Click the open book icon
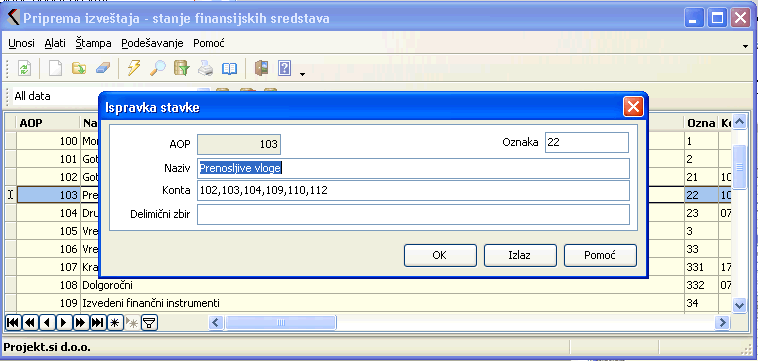 [x=230, y=69]
